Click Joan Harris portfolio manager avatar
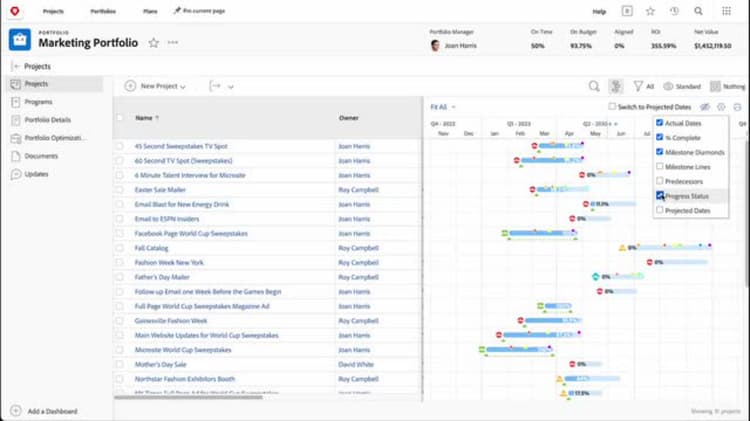Image resolution: width=750 pixels, height=421 pixels. (435, 45)
